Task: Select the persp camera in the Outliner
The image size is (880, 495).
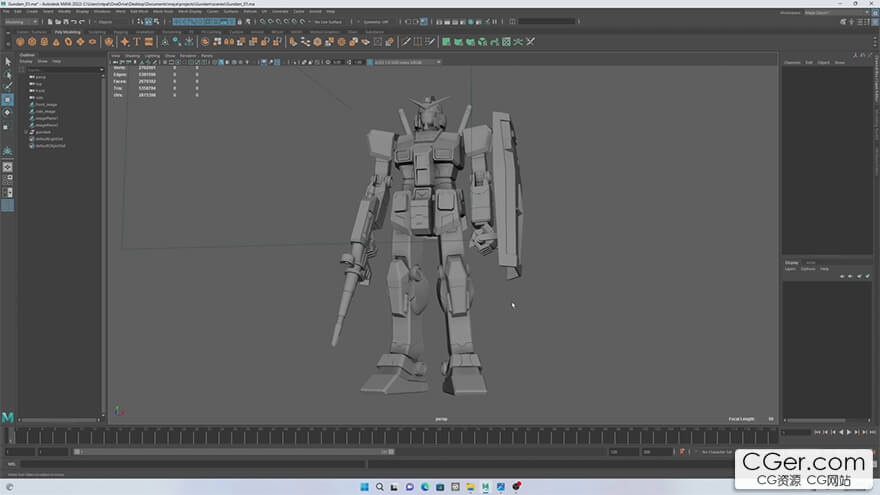Action: [40, 77]
